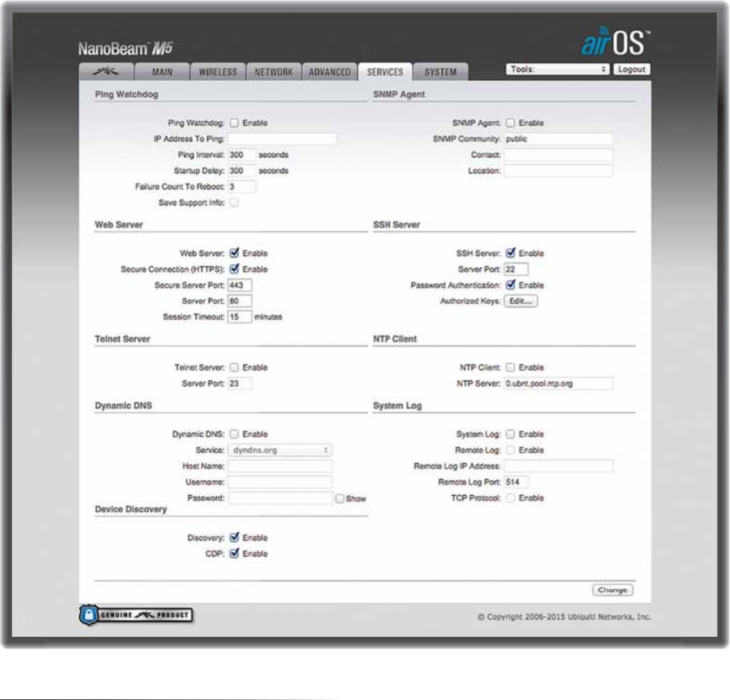This screenshot has height=700, width=730.
Task: Click the Genuine Product badge
Action: (x=136, y=615)
